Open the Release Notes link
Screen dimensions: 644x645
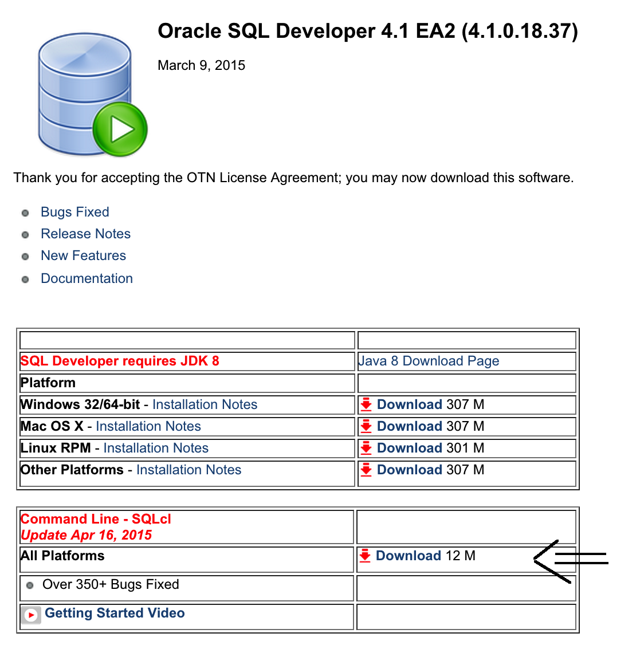click(85, 234)
